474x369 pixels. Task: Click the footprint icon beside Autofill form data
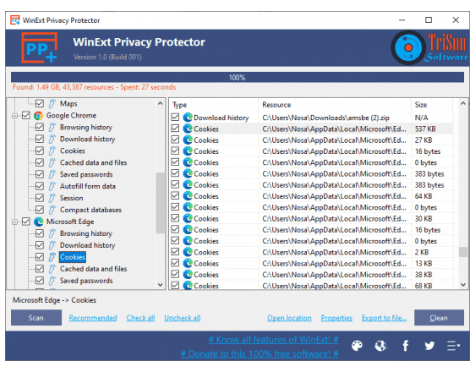pos(52,186)
